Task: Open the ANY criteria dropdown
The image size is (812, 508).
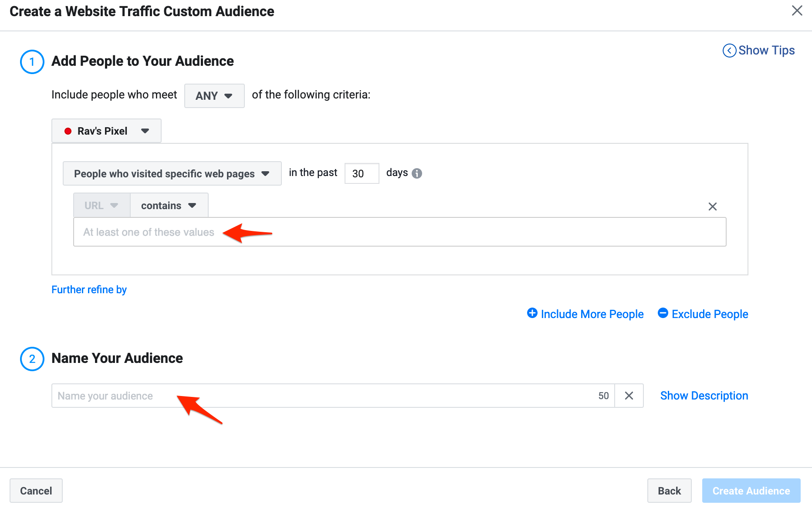Action: click(x=214, y=96)
